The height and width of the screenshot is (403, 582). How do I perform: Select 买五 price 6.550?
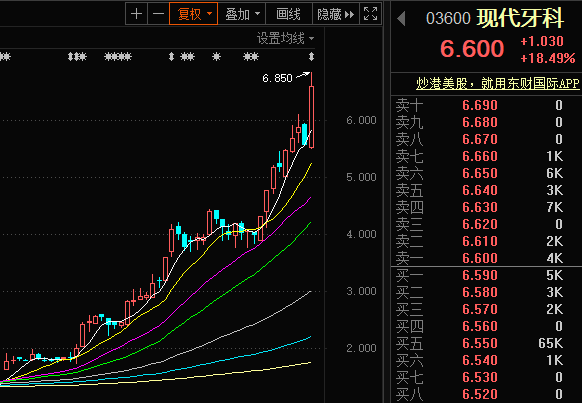point(480,343)
